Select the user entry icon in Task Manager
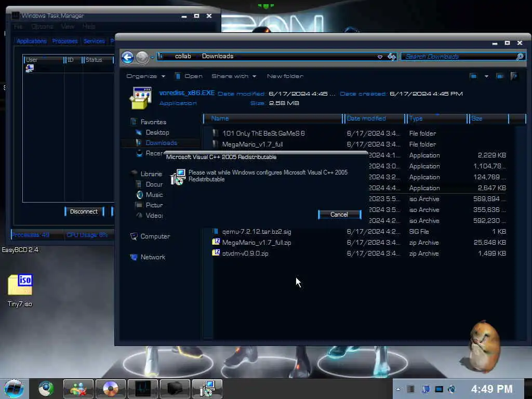 [30, 68]
